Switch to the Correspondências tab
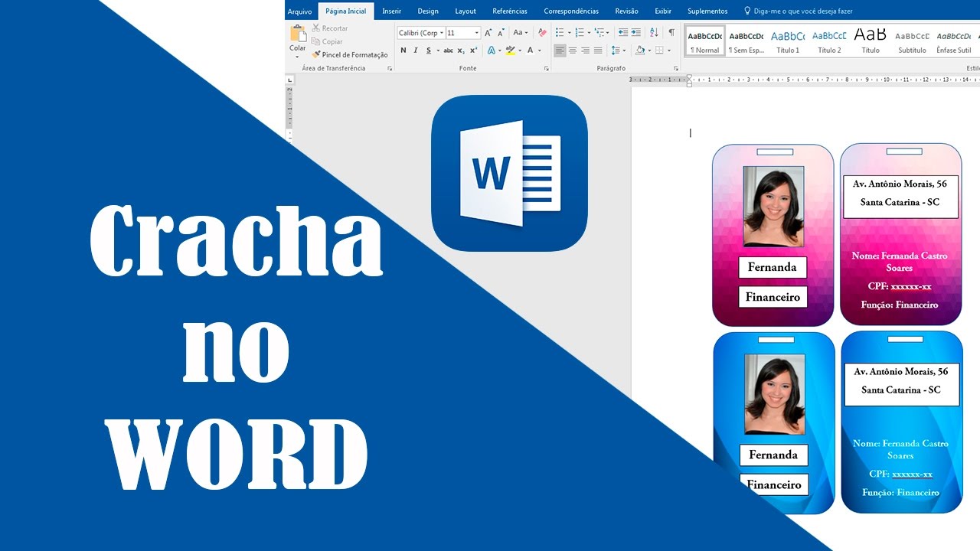 571,11
